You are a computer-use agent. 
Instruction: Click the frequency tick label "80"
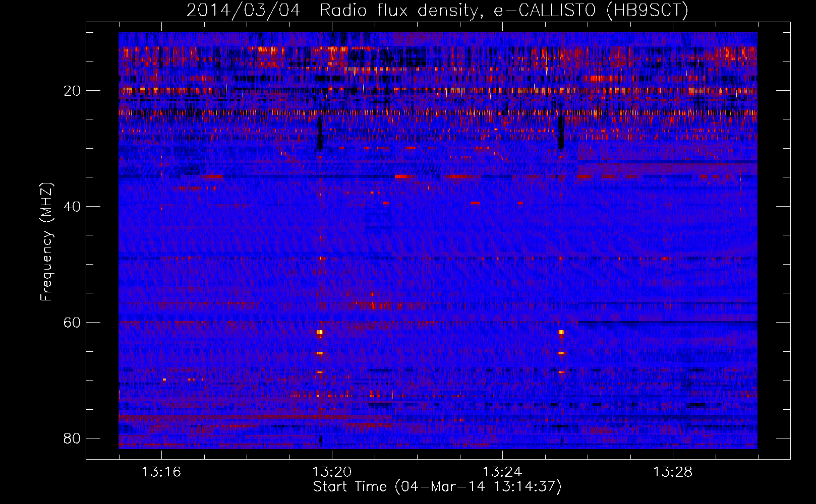tap(72, 438)
